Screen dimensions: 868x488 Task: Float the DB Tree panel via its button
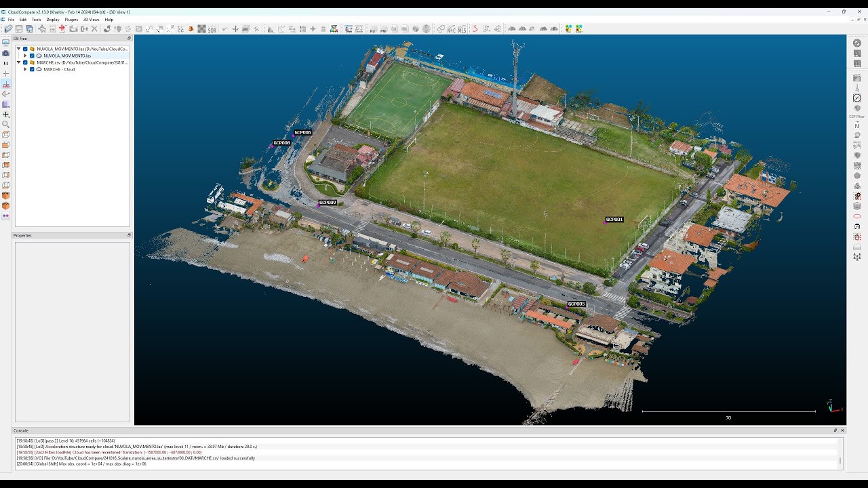(x=129, y=39)
